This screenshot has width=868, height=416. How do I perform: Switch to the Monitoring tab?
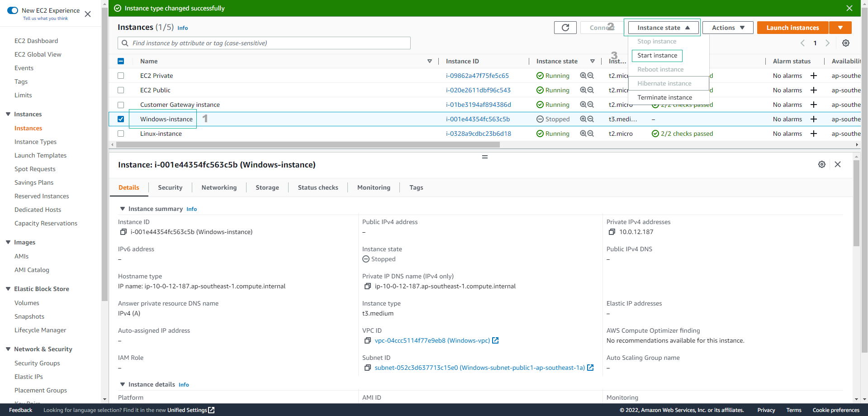374,187
